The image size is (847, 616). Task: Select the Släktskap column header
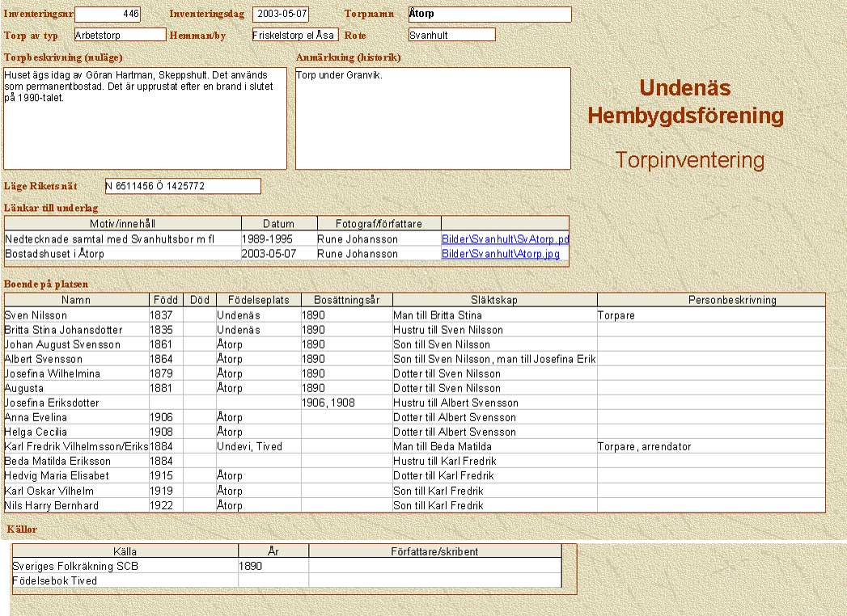point(493,300)
